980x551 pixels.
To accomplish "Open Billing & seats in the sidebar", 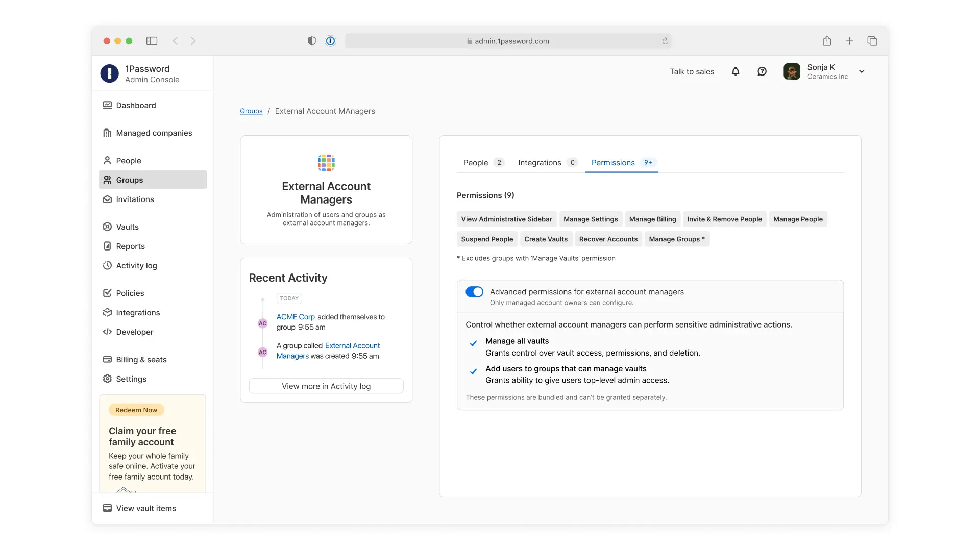I will pyautogui.click(x=153, y=359).
